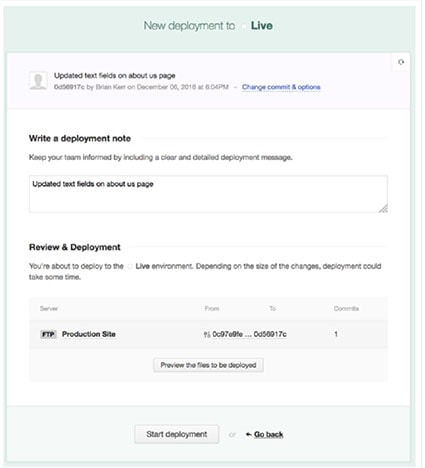Viewport: 425px width, 468px height.
Task: Click the Server column header
Action: point(49,308)
